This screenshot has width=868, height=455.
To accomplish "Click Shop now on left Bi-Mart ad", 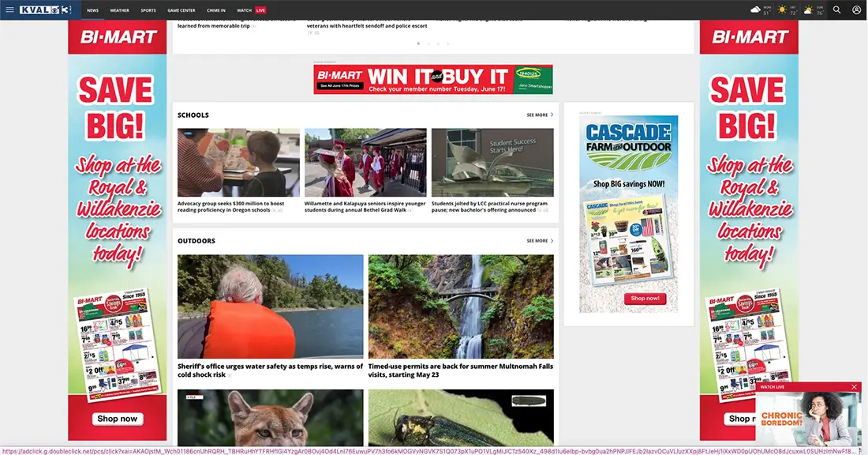I will [x=118, y=419].
